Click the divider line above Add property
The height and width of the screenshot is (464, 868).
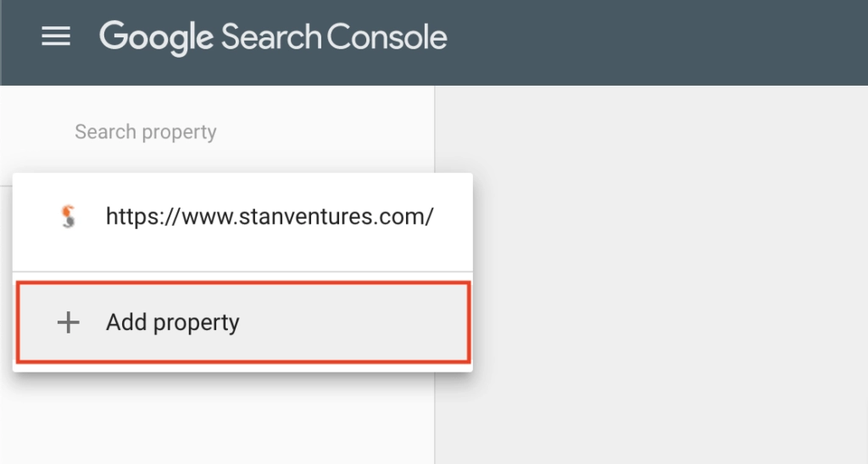(242, 271)
